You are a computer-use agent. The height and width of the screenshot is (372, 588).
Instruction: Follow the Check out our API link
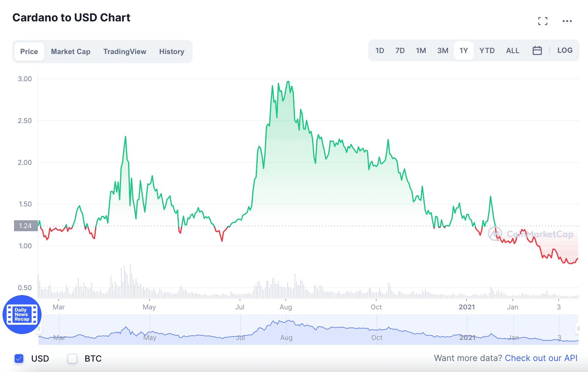pos(541,358)
